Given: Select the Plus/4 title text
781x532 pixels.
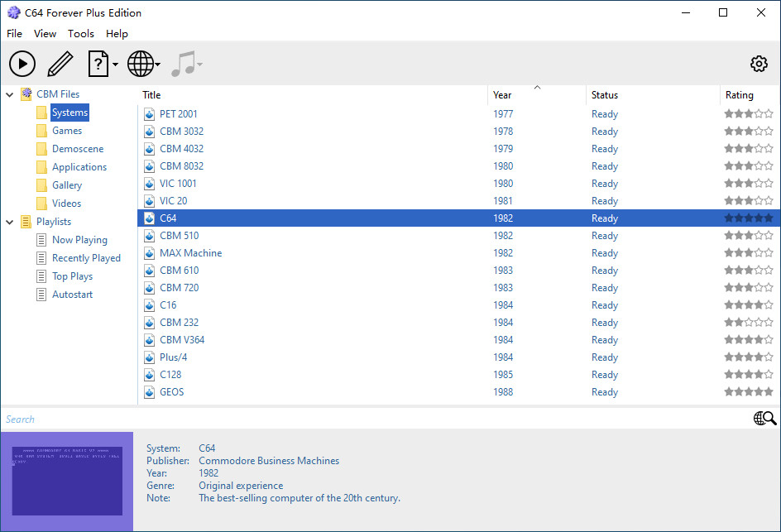Looking at the screenshot, I should click(174, 357).
